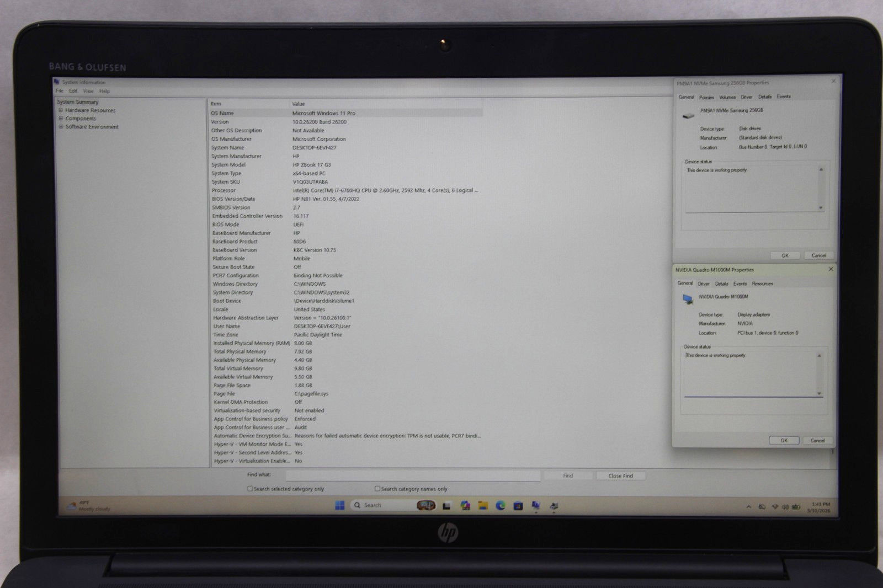Launch the Copilot app from the taskbar
Image resolution: width=883 pixels, height=588 pixels.
[x=465, y=505]
